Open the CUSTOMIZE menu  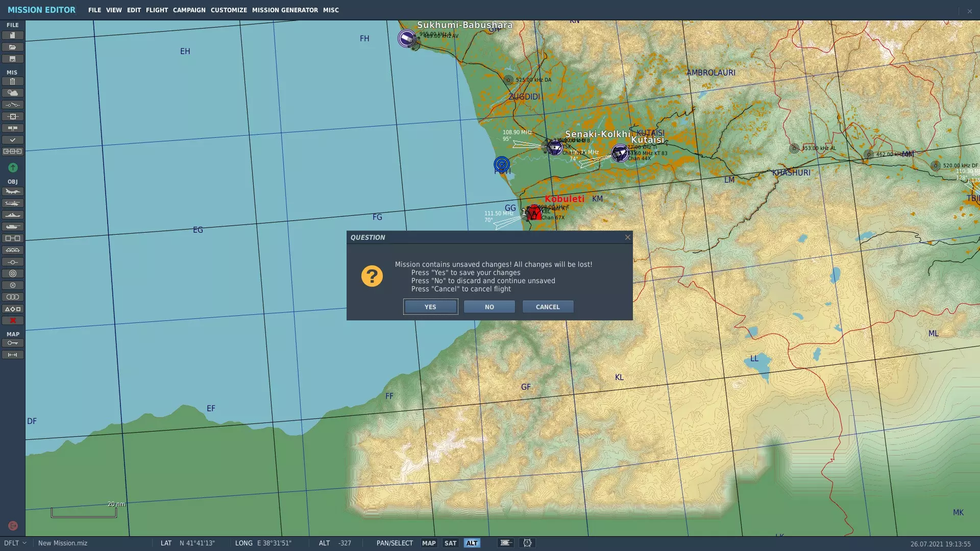pos(229,10)
